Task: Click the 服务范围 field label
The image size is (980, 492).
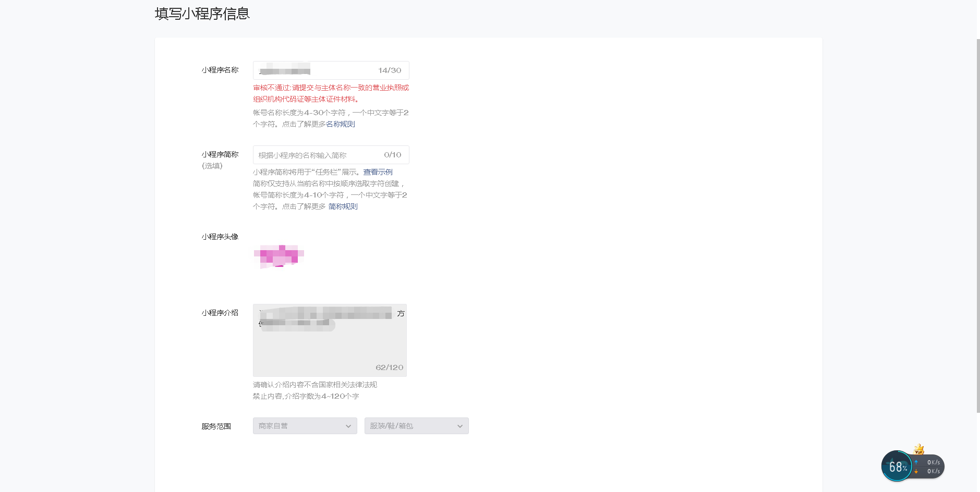Action: (216, 426)
